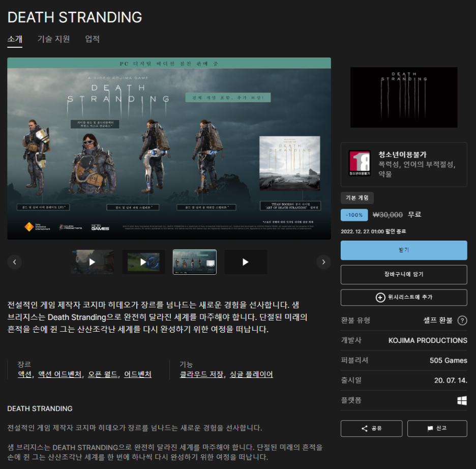Click the -100% discount badge

(354, 215)
